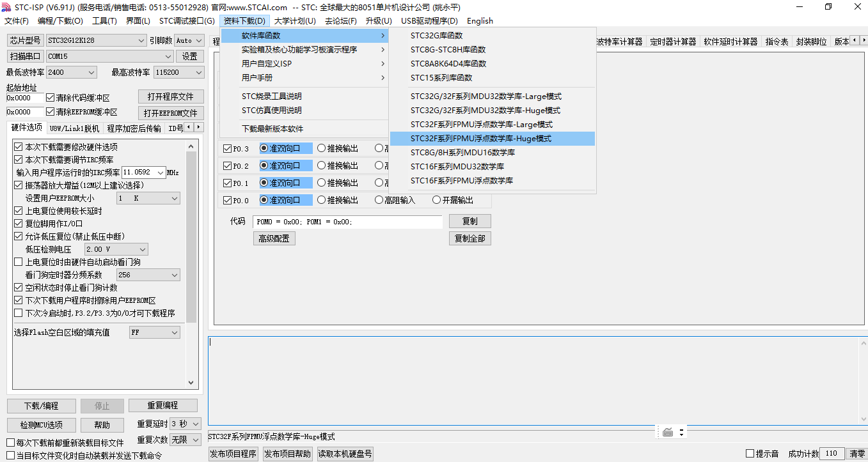The image size is (868, 462).
Task: Click 扫描串口 button
Action: pos(26,56)
